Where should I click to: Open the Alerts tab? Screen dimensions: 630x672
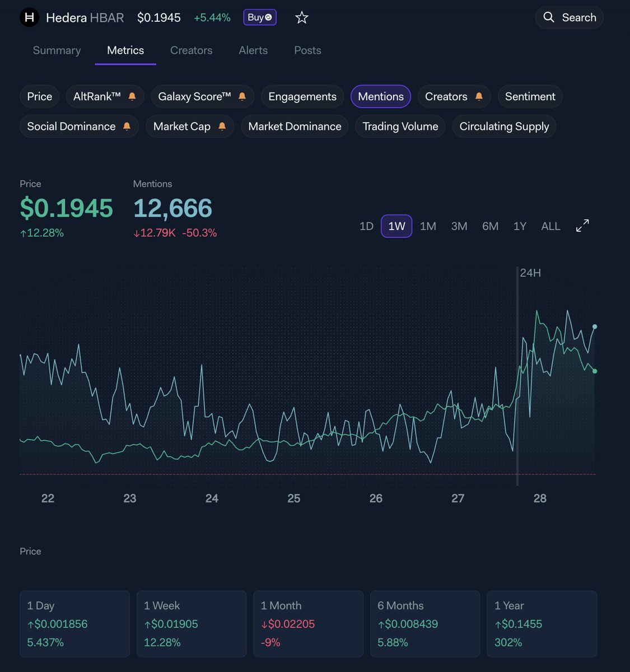pos(253,50)
